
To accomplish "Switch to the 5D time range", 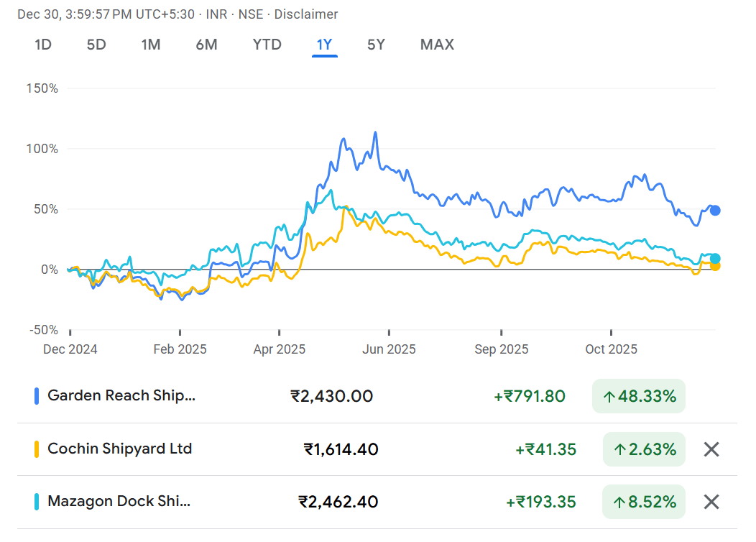I will (x=96, y=45).
